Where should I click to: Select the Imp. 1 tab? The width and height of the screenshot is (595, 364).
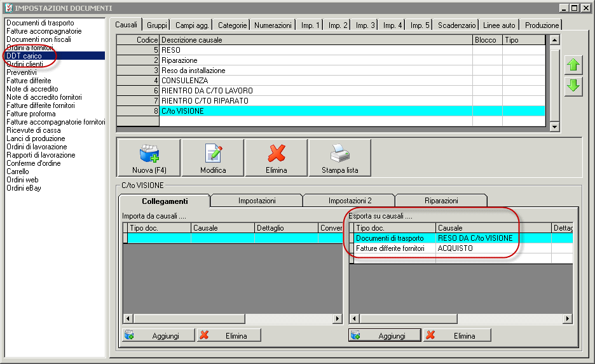point(310,25)
